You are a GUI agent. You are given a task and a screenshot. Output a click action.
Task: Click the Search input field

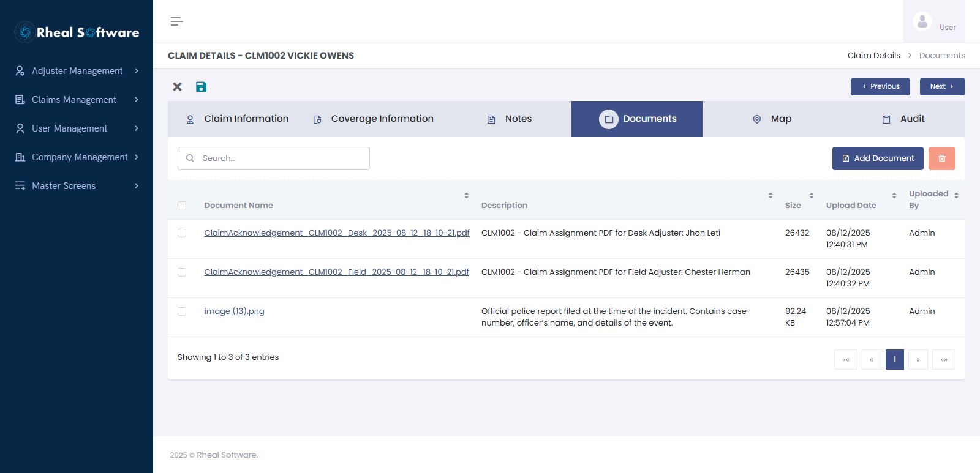coord(274,158)
